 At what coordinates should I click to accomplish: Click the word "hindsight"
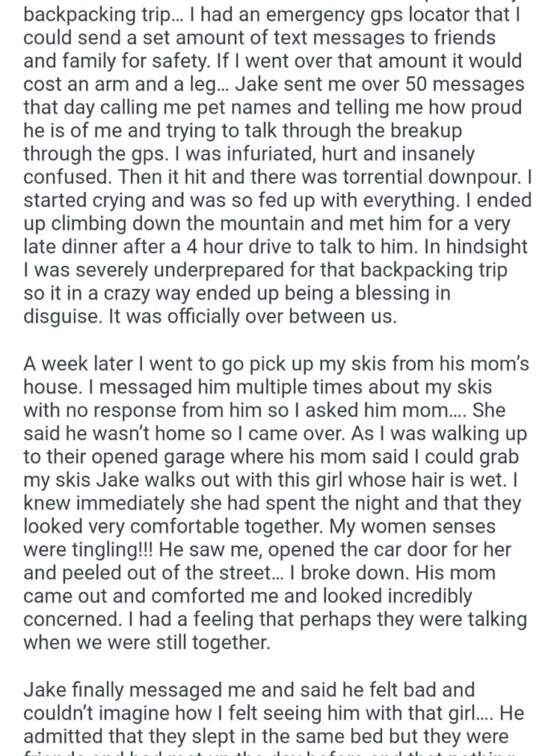[487, 247]
